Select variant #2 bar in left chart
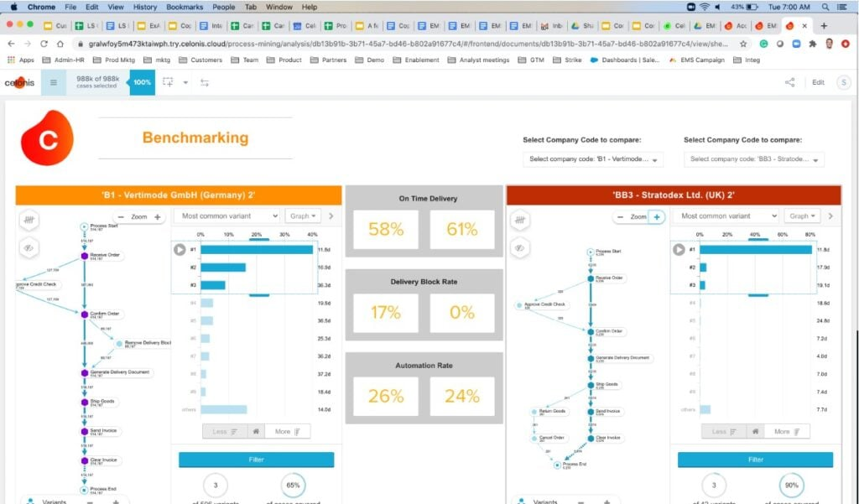The height and width of the screenshot is (504, 859). (223, 268)
